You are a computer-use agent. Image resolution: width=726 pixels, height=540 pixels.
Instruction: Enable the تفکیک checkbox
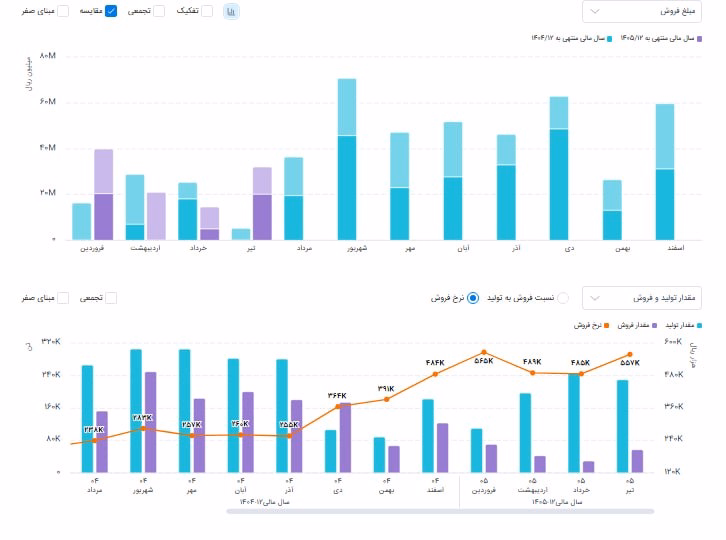(x=207, y=11)
